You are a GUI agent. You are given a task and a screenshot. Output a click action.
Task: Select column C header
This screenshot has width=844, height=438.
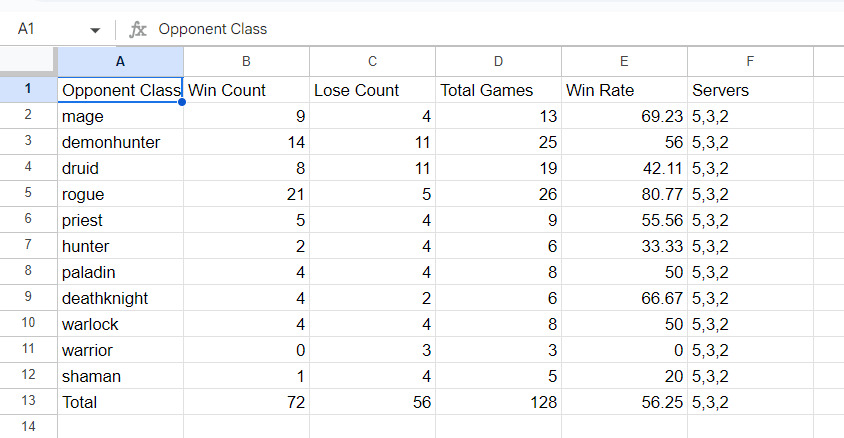[372, 62]
